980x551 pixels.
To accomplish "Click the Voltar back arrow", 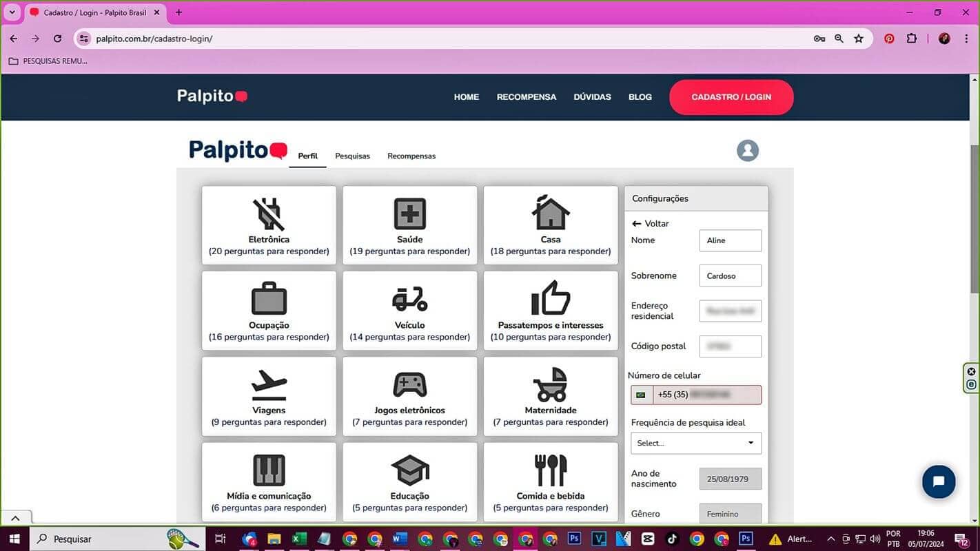I will coord(650,224).
